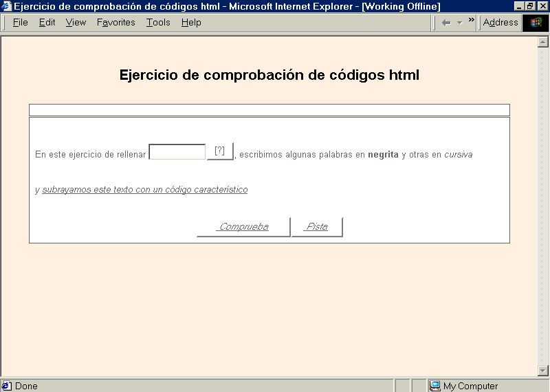Click the scrollbar down arrow
The height and width of the screenshot is (392, 550).
tap(542, 371)
